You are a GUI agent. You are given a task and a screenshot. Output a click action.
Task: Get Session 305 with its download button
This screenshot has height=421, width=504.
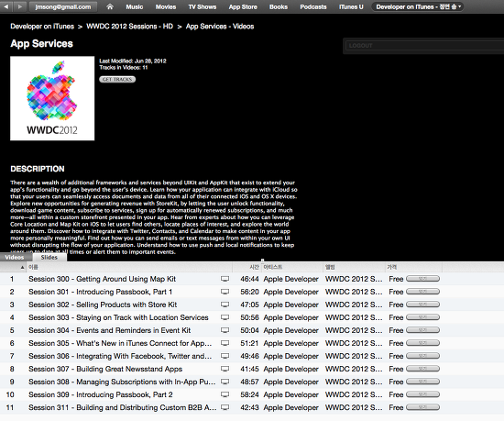422,343
